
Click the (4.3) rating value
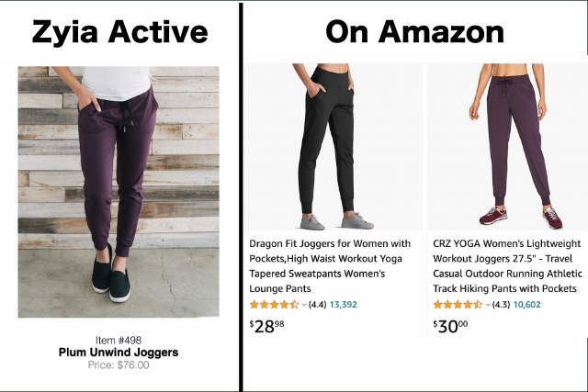click(502, 304)
